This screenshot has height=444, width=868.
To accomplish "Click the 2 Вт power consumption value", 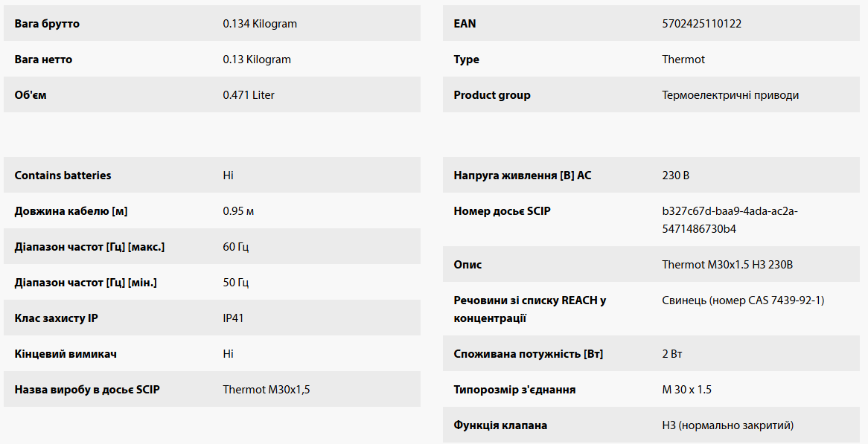I will (672, 354).
